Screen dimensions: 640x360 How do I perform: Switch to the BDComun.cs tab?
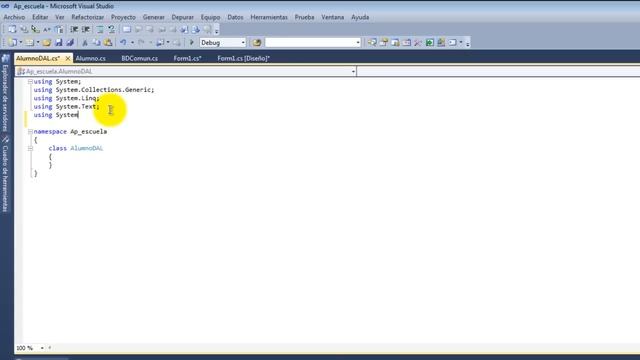pos(140,58)
